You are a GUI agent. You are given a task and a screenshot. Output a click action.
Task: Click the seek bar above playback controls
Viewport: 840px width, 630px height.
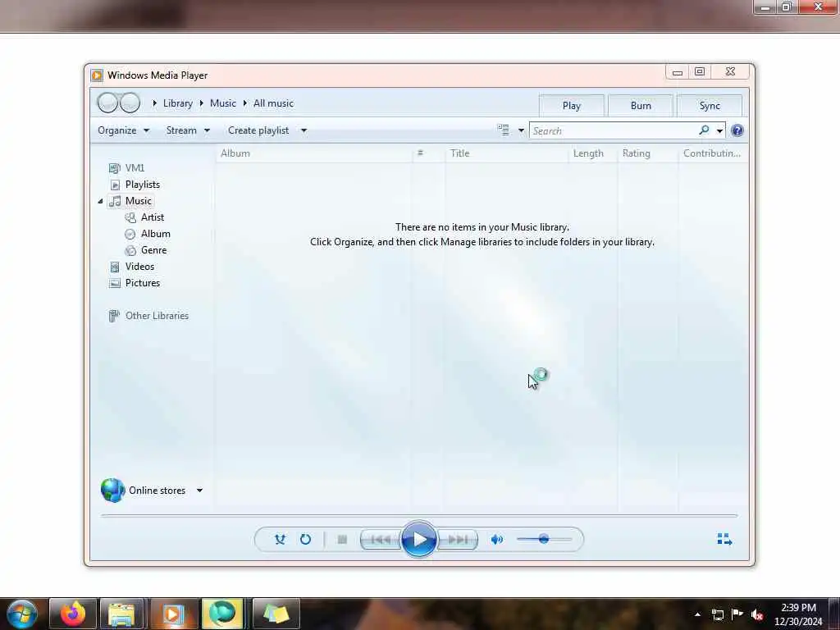point(419,515)
